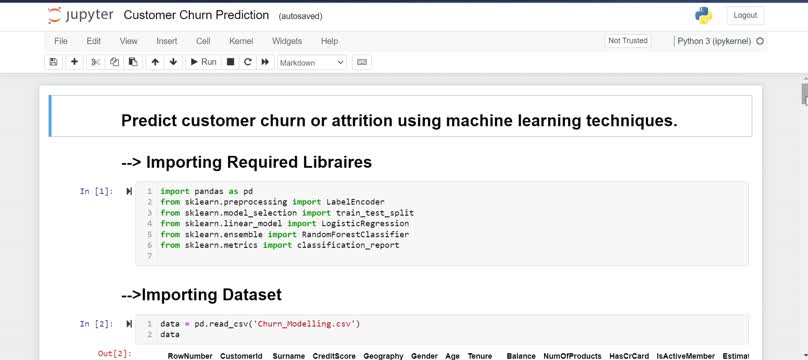This screenshot has height=360, width=808.
Task: Open the Widgets menu
Action: [x=287, y=41]
